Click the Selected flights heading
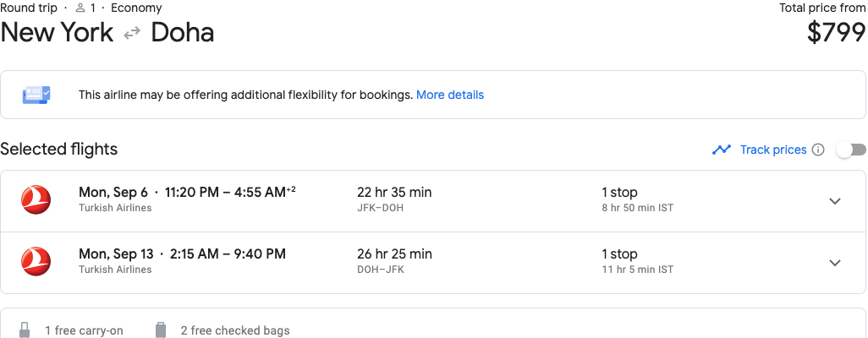Viewport: 868px width, 338px height. click(59, 150)
